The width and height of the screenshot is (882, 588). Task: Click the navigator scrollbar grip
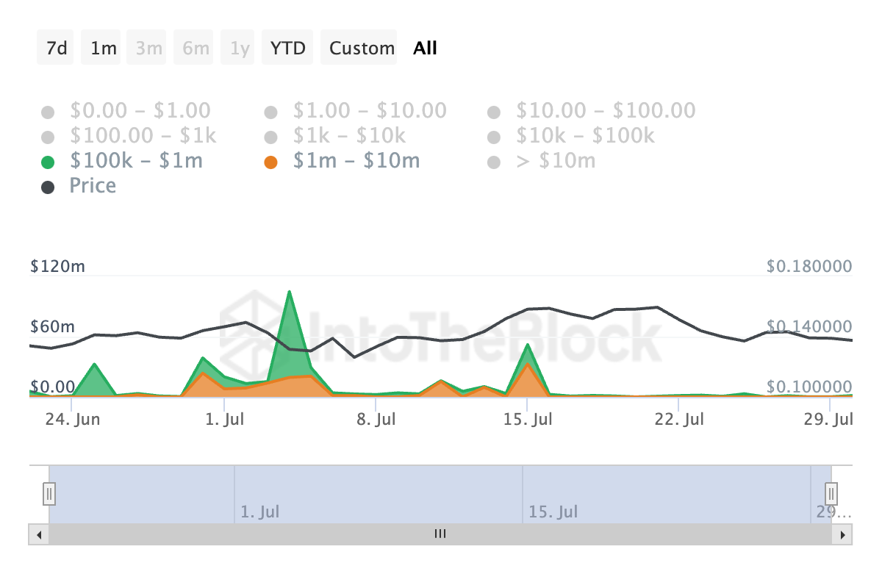(x=440, y=534)
